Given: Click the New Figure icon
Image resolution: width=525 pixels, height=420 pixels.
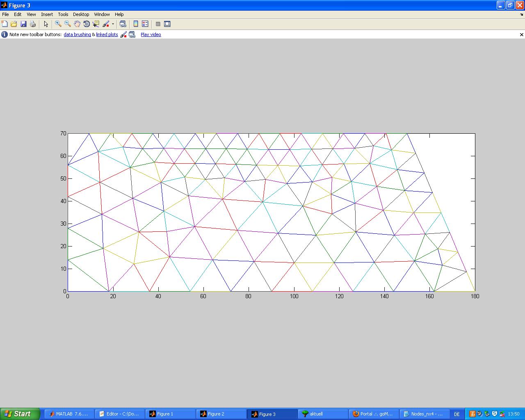Looking at the screenshot, I should click(x=5, y=24).
